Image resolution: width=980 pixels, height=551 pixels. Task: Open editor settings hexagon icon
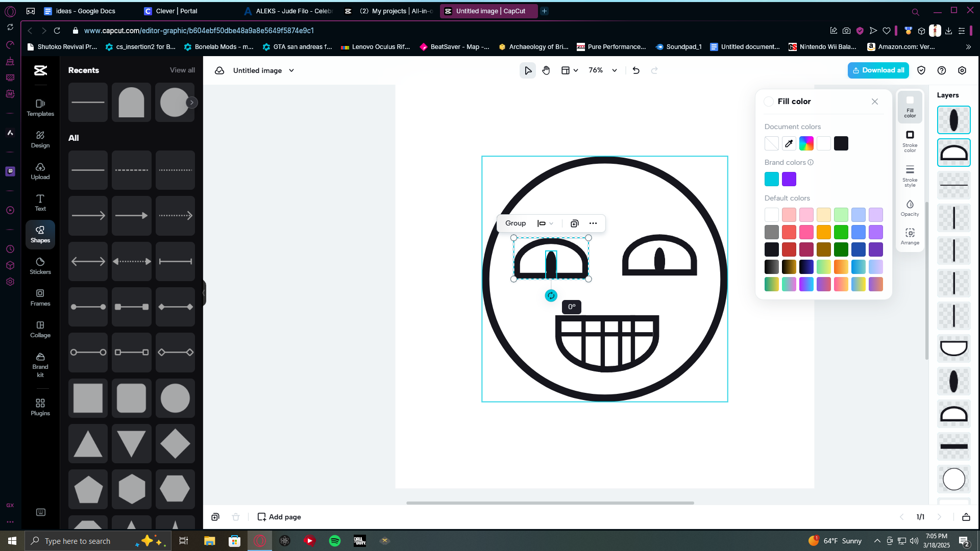962,70
